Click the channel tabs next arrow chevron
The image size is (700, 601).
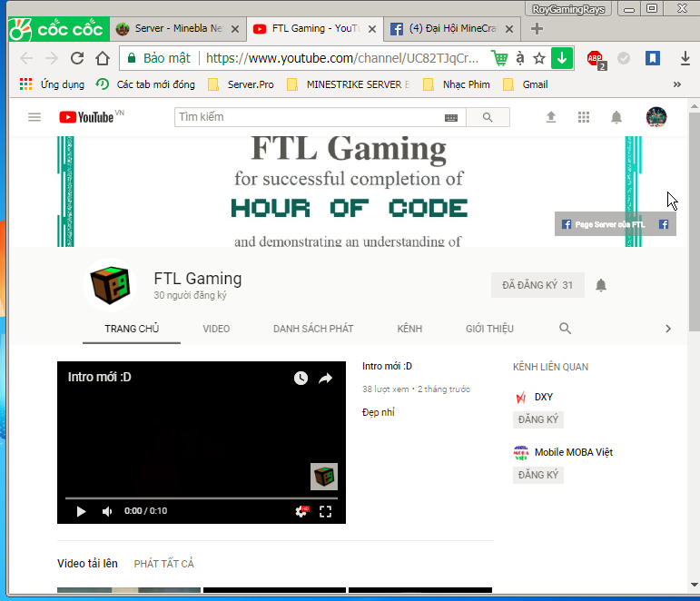[x=668, y=329]
